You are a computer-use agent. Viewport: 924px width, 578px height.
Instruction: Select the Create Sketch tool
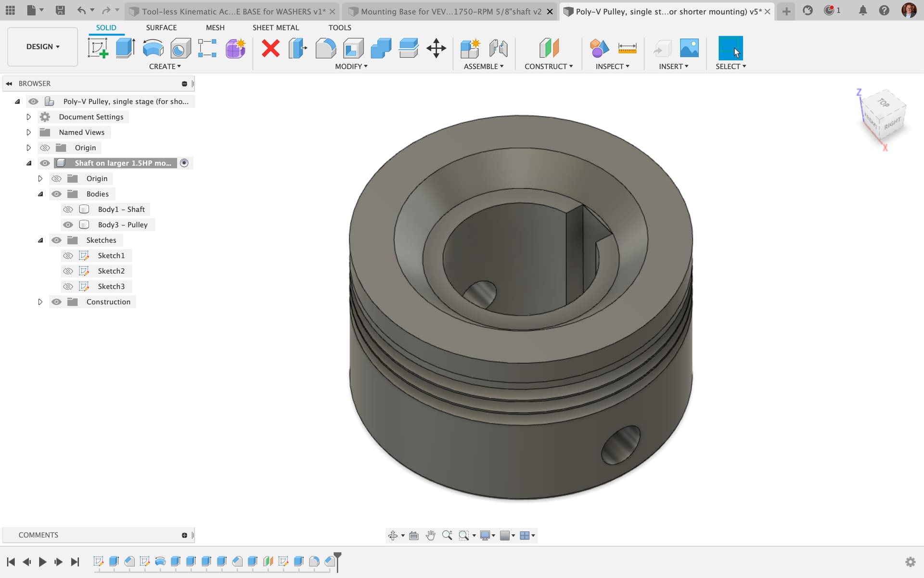coord(98,48)
